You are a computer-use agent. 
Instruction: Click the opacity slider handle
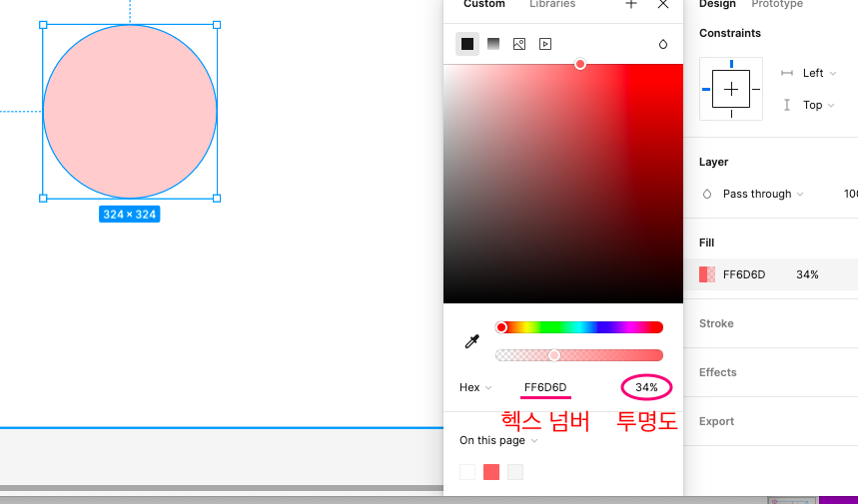pyautogui.click(x=554, y=355)
